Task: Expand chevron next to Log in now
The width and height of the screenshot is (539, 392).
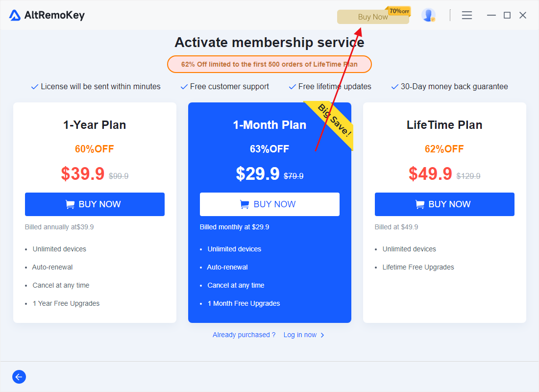Action: click(x=322, y=335)
